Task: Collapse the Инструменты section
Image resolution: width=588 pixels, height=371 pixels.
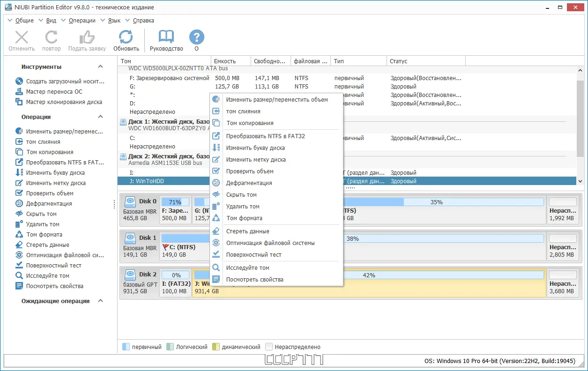Action: [100, 67]
